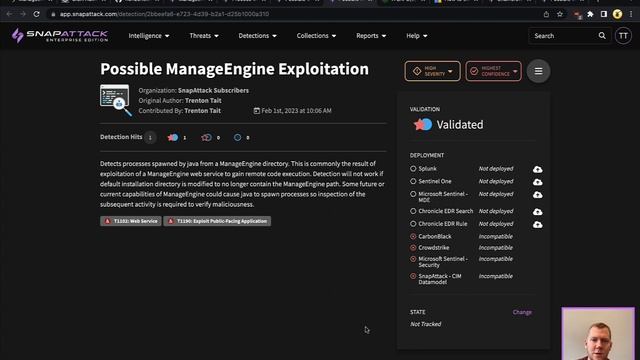
Task: Click the CarbonBlack Incompatible status text
Action: pyautogui.click(x=496, y=236)
